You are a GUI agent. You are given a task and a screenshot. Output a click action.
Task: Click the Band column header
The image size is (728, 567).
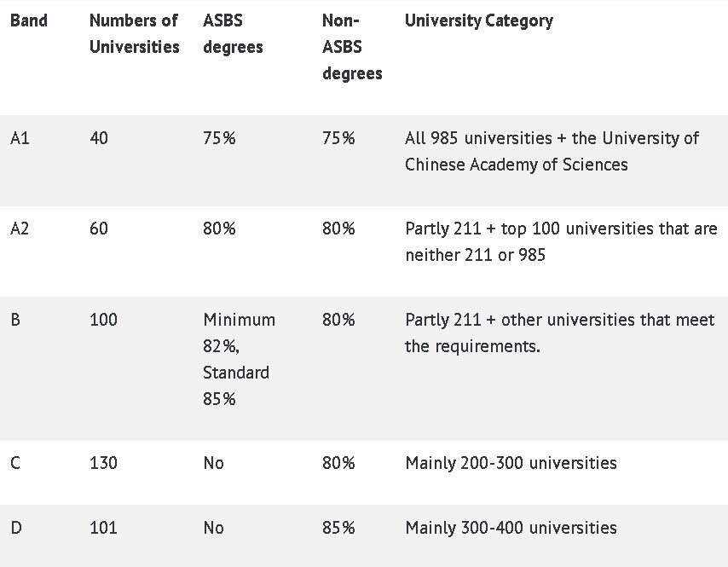click(x=29, y=20)
